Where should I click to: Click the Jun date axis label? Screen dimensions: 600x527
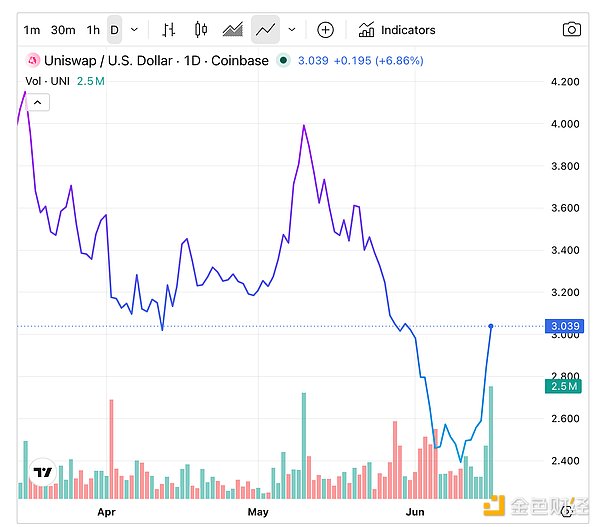pyautogui.click(x=415, y=512)
